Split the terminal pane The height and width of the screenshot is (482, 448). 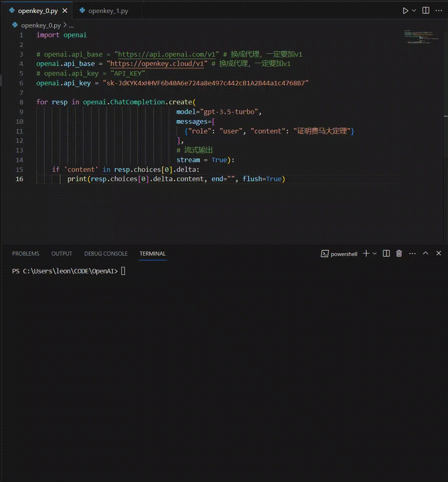coord(386,254)
